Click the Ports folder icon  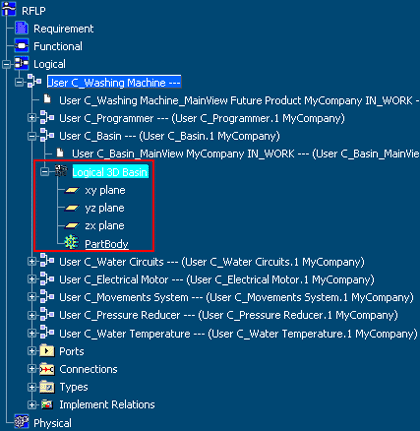(x=47, y=351)
